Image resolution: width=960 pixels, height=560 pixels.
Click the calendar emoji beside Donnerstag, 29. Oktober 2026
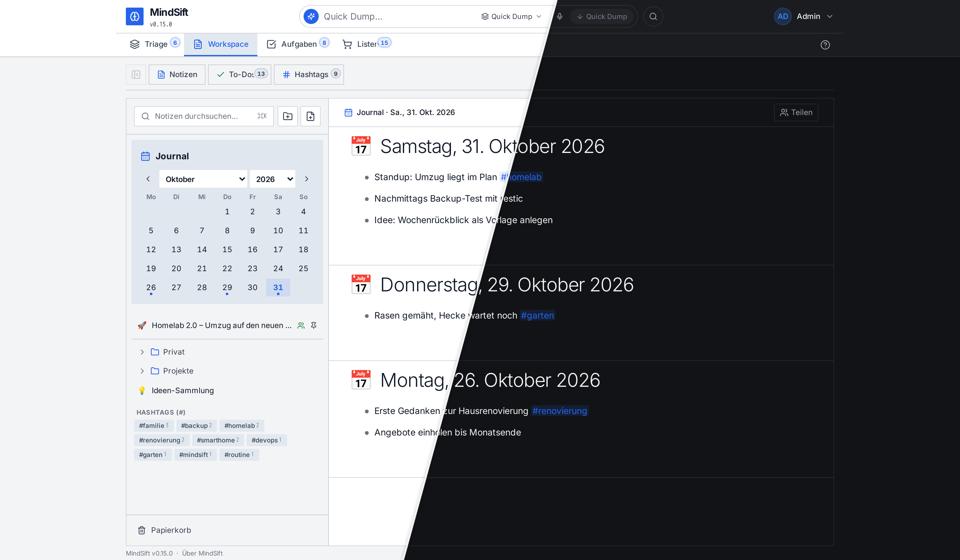(x=361, y=285)
